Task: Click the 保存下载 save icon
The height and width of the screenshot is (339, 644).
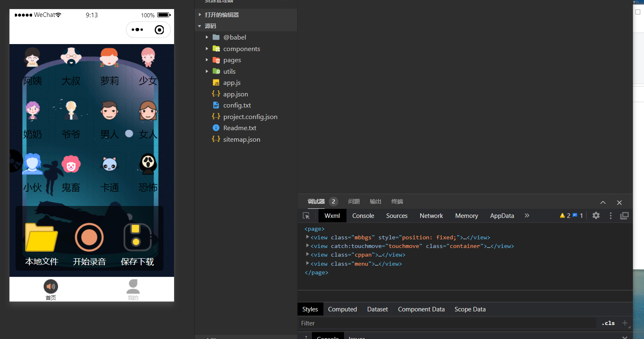Action: point(137,238)
